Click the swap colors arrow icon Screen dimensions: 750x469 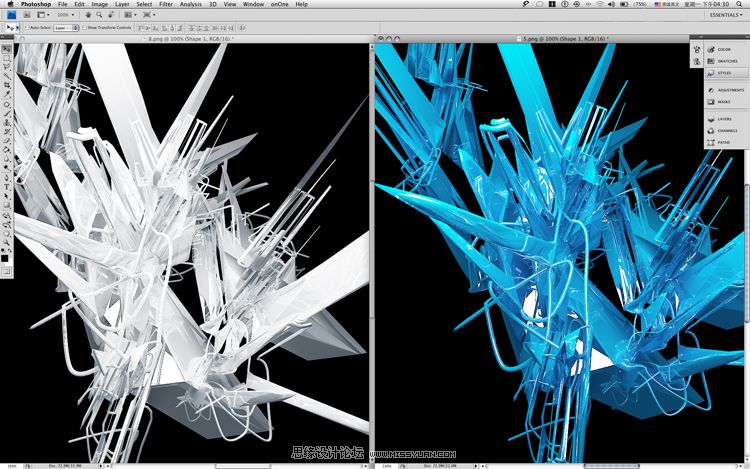10,252
